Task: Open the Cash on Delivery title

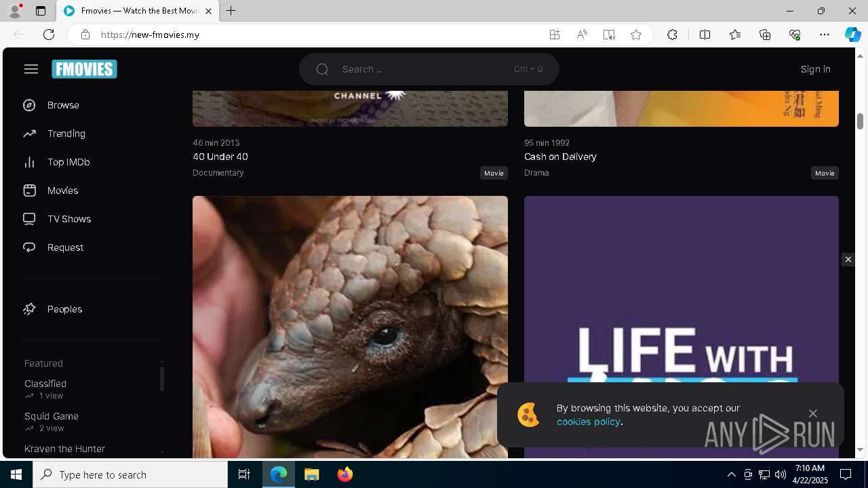Action: (x=560, y=157)
